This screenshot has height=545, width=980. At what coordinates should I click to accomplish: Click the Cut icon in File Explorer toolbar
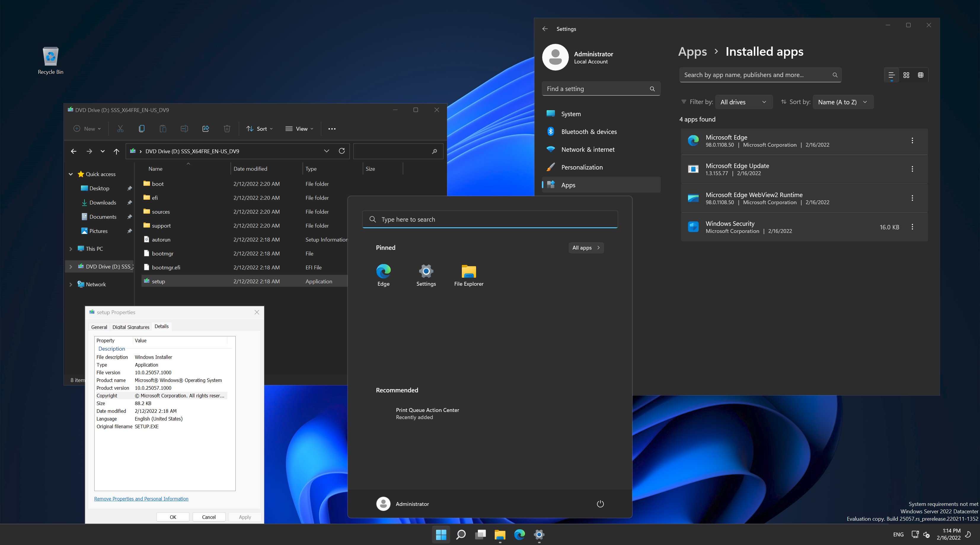point(120,129)
